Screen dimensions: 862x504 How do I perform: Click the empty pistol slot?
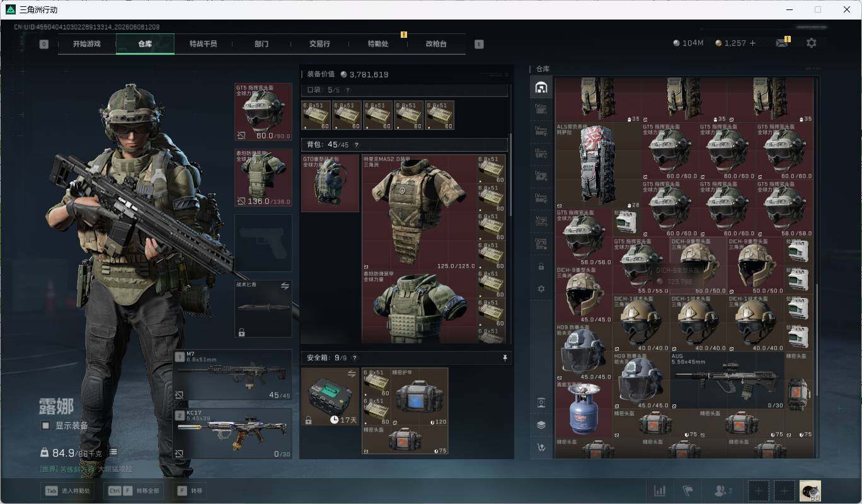click(263, 243)
